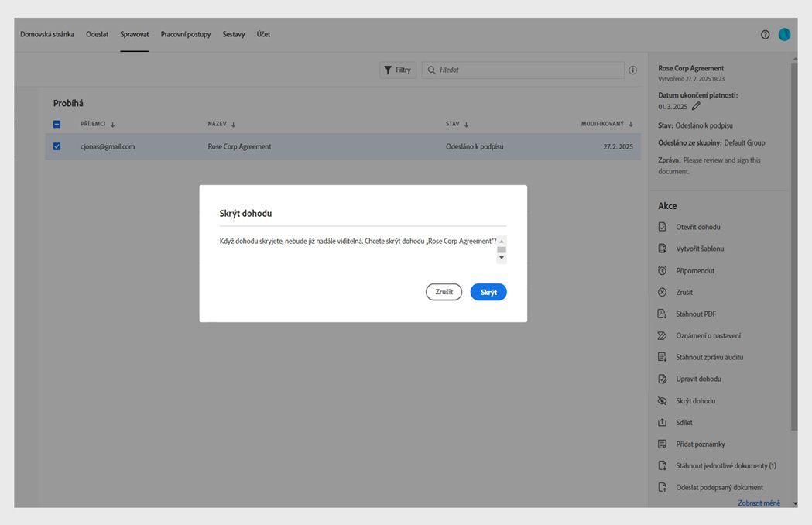Viewport: 812px width, 525px height.
Task: Click dialog message scroll-down arrow
Action: pos(502,258)
